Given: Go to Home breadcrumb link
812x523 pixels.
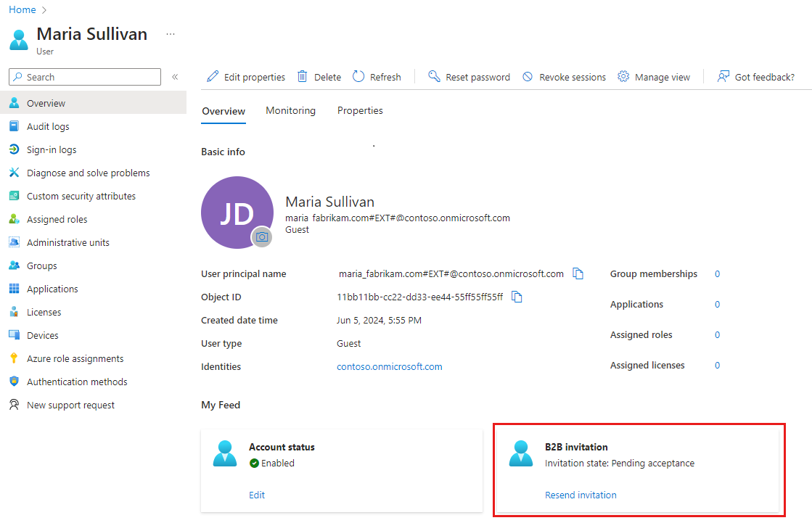Looking at the screenshot, I should point(22,9).
